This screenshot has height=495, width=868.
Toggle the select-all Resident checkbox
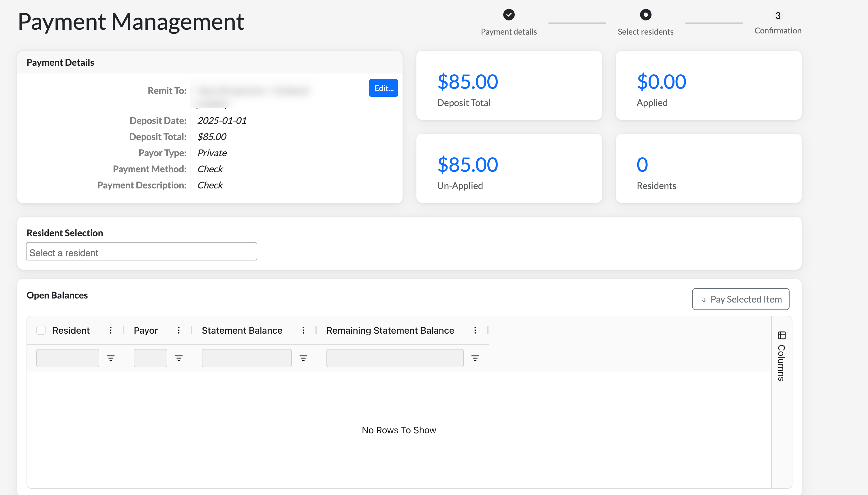pyautogui.click(x=41, y=330)
